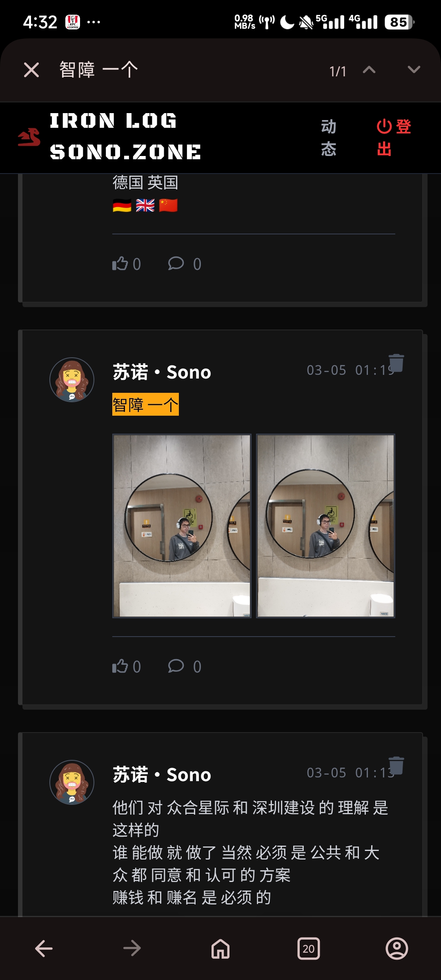View the right mirror selfie photo
441x980 pixels.
(x=325, y=526)
